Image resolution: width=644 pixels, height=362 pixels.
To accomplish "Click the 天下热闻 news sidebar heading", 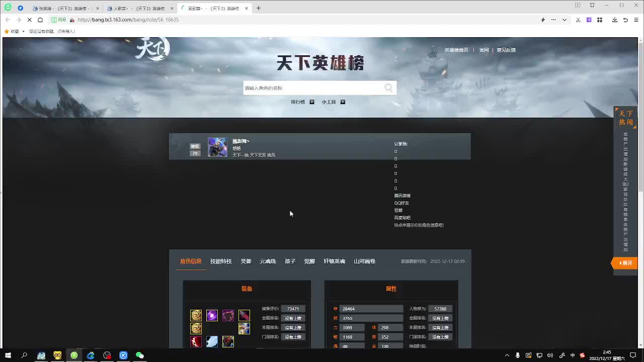I will [625, 118].
